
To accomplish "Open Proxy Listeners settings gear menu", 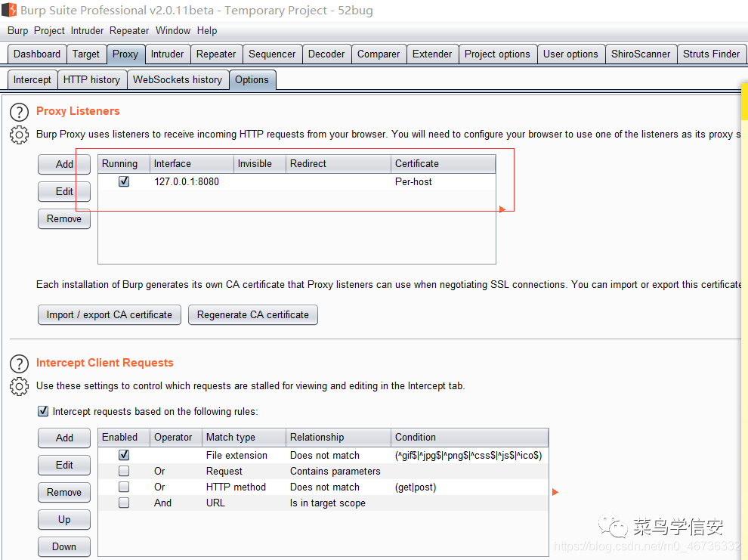I will point(19,135).
